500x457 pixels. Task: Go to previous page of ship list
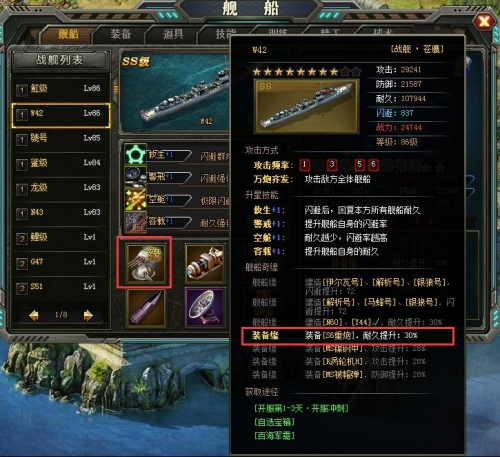(x=34, y=315)
